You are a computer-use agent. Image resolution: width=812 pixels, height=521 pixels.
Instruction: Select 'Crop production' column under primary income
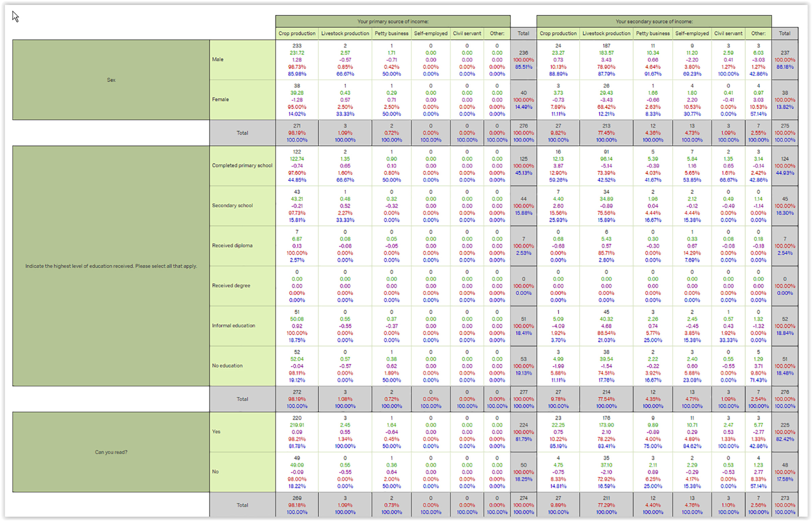[x=297, y=33]
